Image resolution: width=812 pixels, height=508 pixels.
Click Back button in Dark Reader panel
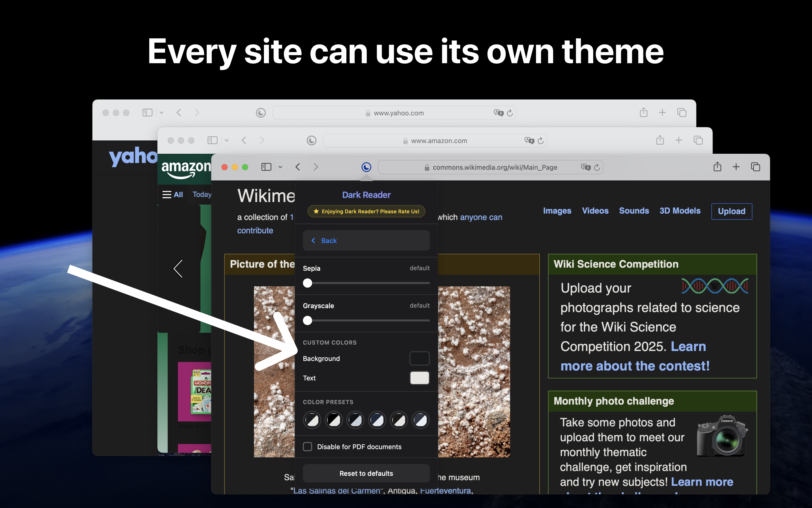pyautogui.click(x=366, y=240)
